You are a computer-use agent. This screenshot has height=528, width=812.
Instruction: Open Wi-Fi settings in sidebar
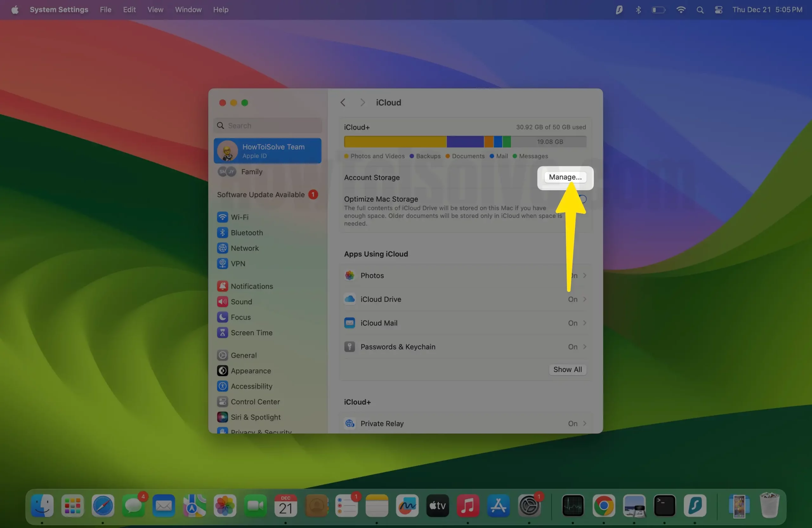click(267, 217)
